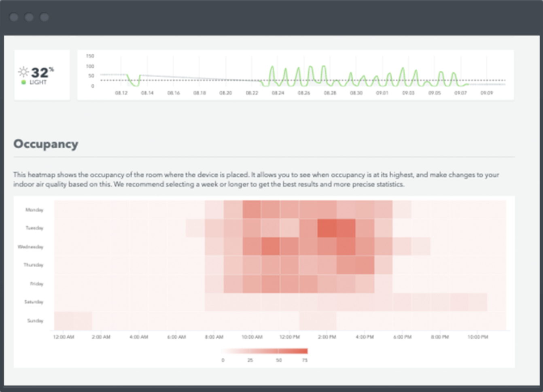Viewport: 543px width, 392px height.
Task: Click the Sunday 12:00 AM heatmap cell
Action: click(x=64, y=321)
